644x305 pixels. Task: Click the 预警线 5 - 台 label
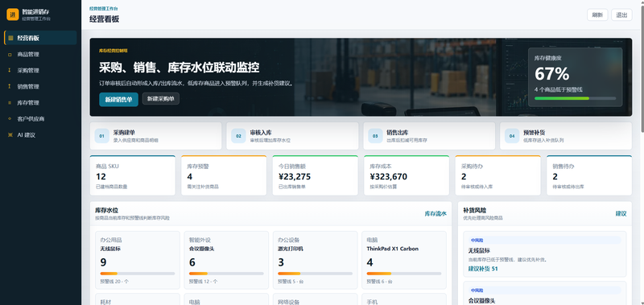click(291, 282)
